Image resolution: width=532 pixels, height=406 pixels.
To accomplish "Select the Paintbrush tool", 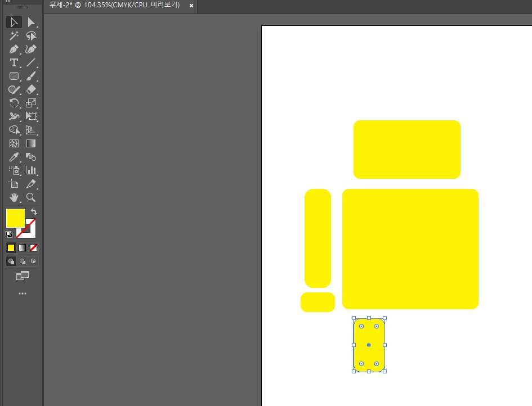I will (x=31, y=76).
